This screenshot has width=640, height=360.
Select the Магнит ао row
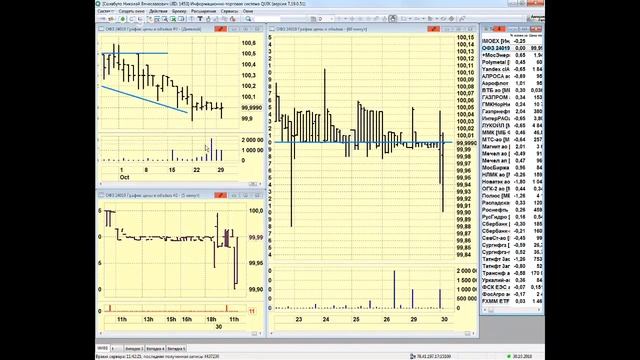click(x=512, y=147)
